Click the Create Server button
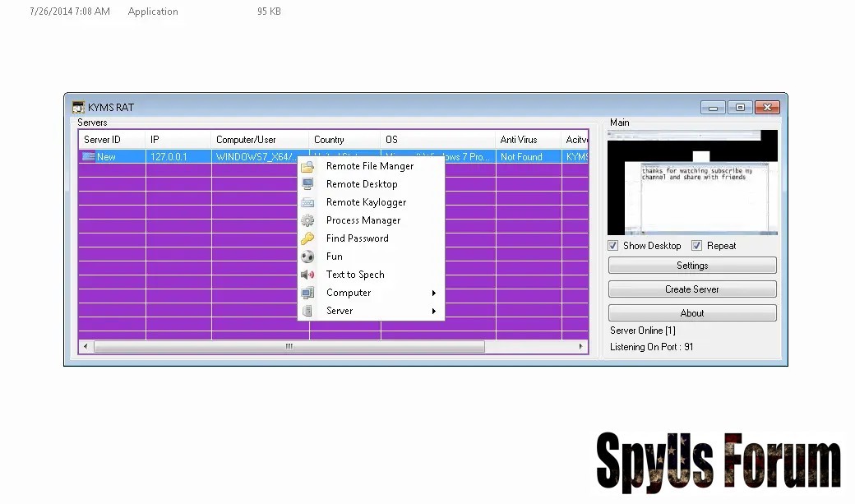 692,289
